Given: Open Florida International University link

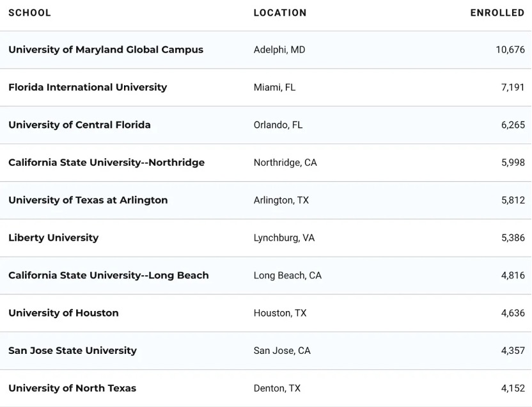Looking at the screenshot, I should tap(88, 88).
